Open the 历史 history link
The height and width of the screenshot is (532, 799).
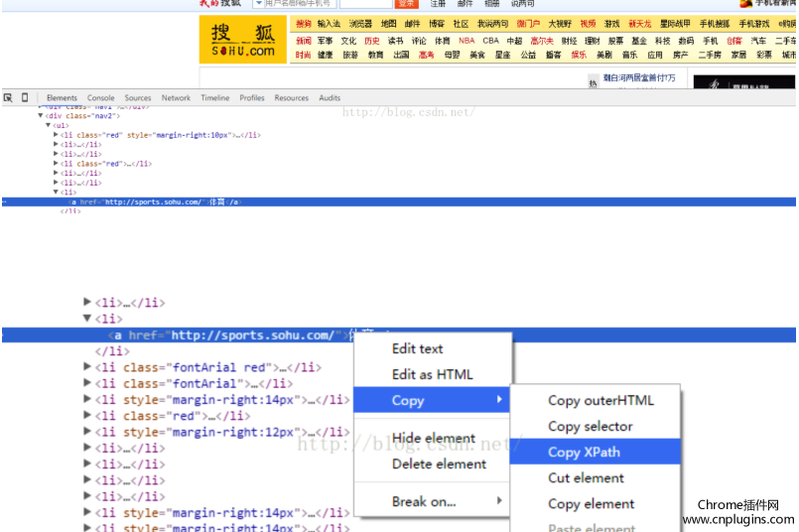(372, 41)
